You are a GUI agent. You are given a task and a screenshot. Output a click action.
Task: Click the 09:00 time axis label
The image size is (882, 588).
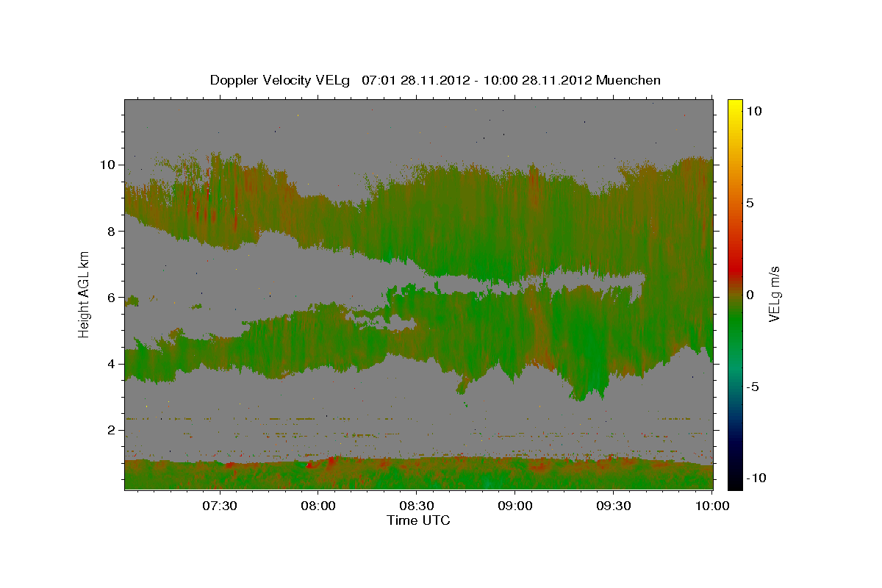click(514, 506)
